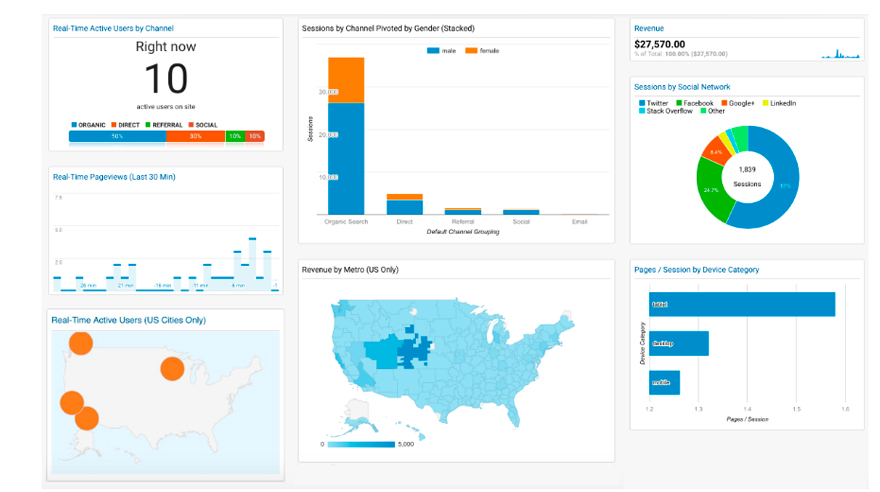Toggle the male legend entry in sessions chart
880x492 pixels.
pos(439,50)
